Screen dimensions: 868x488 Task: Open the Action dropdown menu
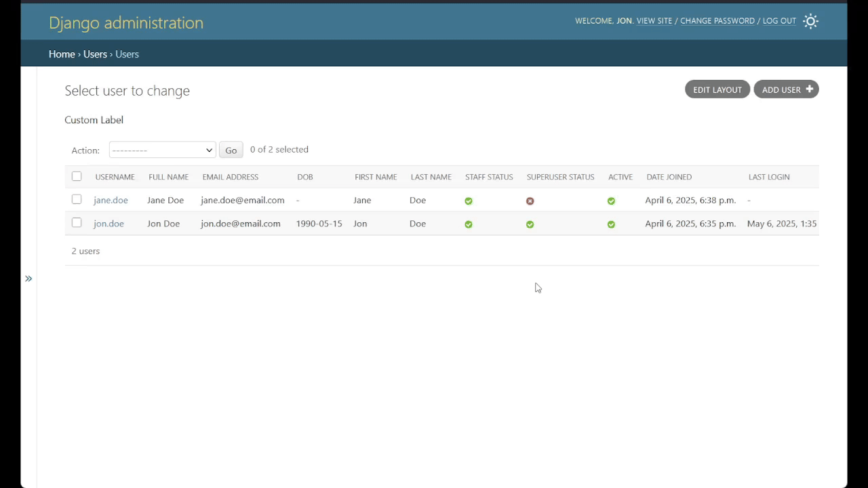click(x=161, y=150)
